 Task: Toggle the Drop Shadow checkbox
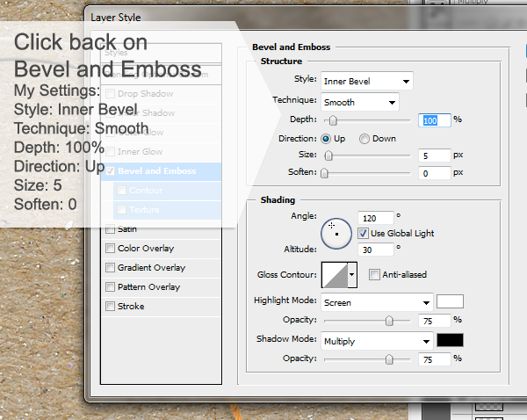click(x=110, y=93)
